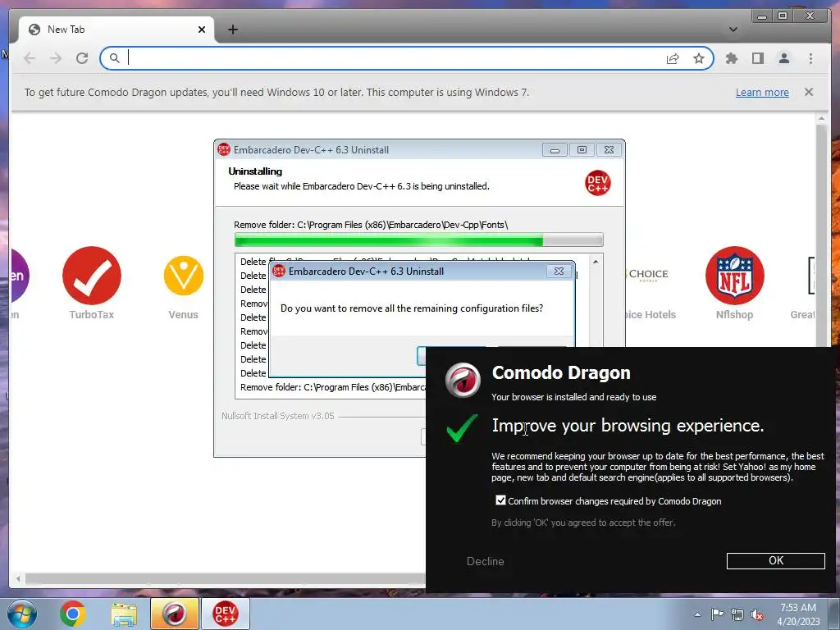Click the share page icon in the address bar

[x=673, y=58]
